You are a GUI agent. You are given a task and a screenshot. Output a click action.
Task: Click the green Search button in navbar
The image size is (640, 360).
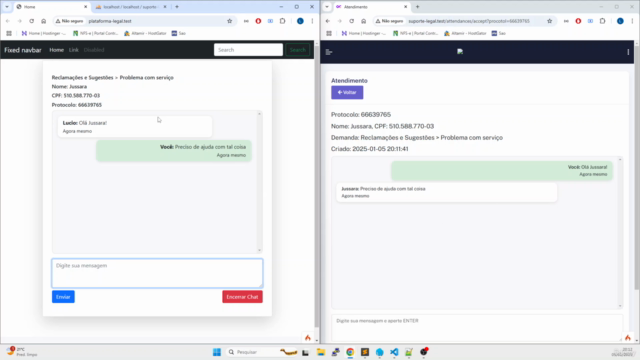pyautogui.click(x=298, y=50)
